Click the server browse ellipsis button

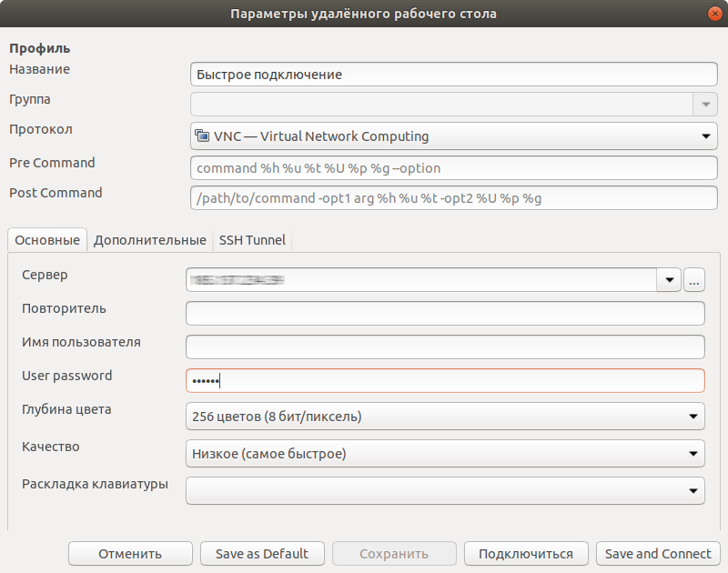pyautogui.click(x=694, y=281)
